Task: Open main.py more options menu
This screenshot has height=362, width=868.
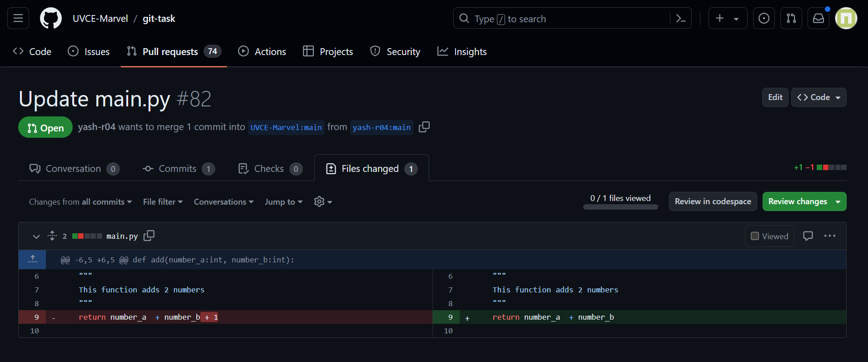Action: coord(830,236)
